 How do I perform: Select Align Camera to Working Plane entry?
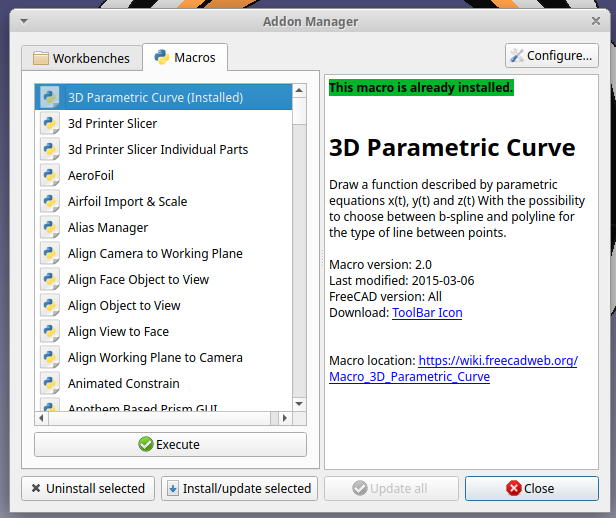(x=155, y=254)
